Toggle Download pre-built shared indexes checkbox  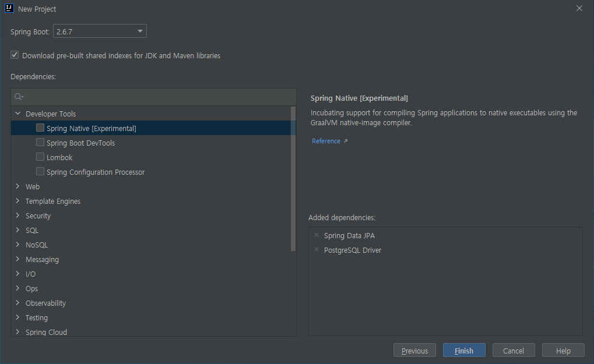click(x=15, y=55)
